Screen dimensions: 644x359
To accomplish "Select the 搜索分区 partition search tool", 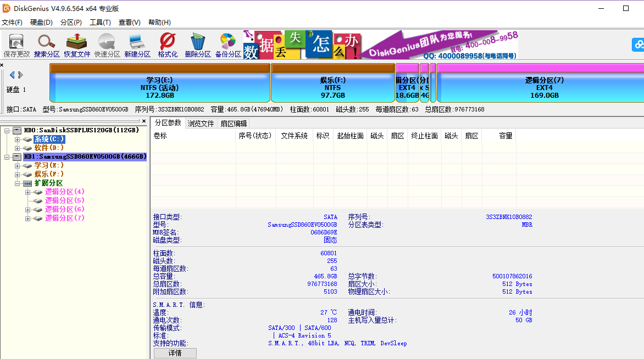I will pyautogui.click(x=46, y=43).
